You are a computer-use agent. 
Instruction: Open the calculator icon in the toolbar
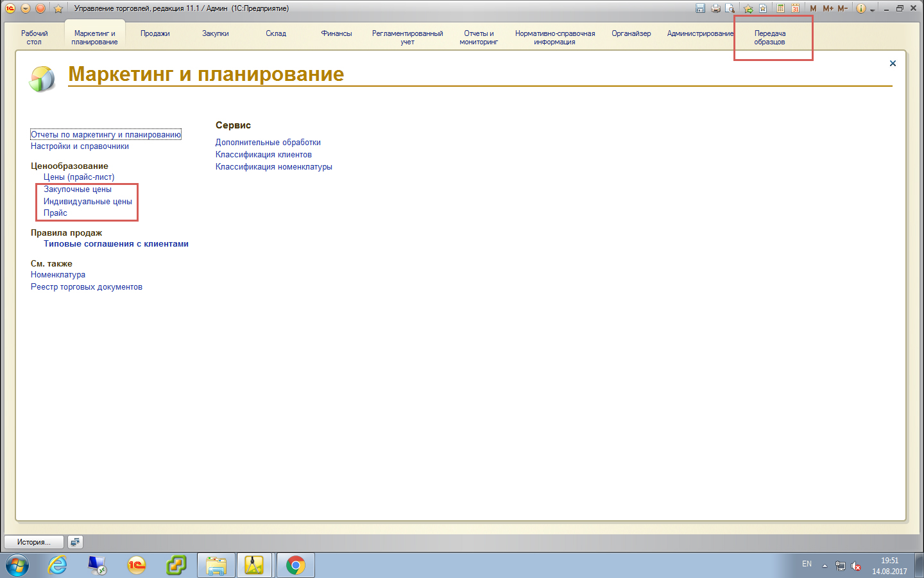pyautogui.click(x=780, y=8)
